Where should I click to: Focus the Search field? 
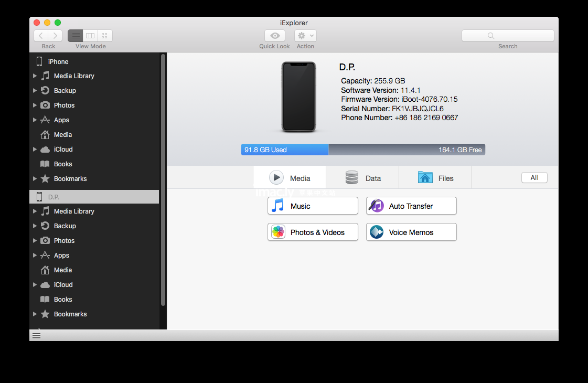pyautogui.click(x=508, y=36)
